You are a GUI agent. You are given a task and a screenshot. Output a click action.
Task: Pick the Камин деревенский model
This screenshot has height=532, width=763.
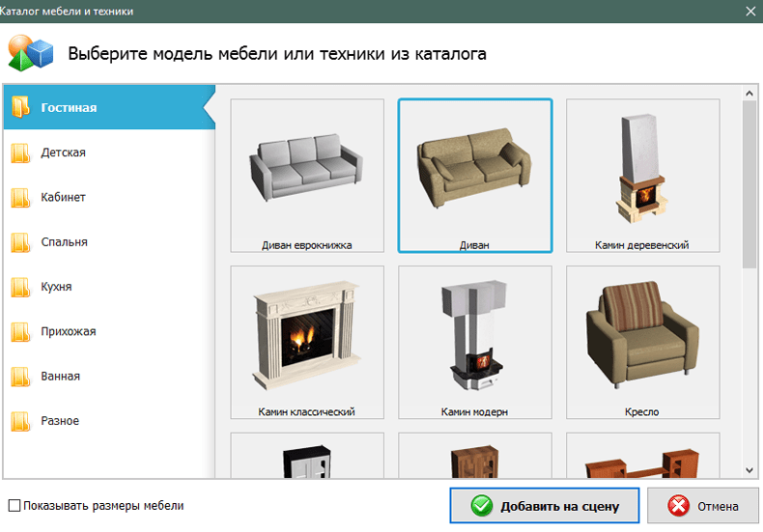click(x=643, y=176)
